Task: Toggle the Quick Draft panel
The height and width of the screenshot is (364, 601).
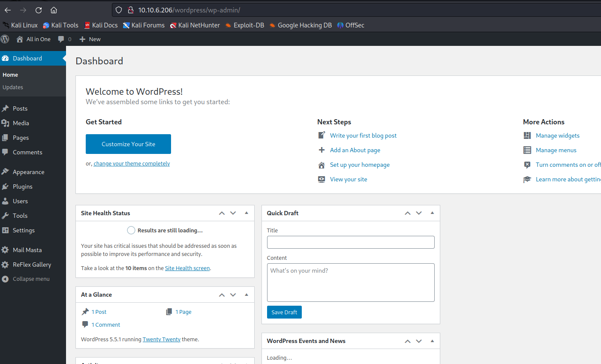Action: [432, 213]
